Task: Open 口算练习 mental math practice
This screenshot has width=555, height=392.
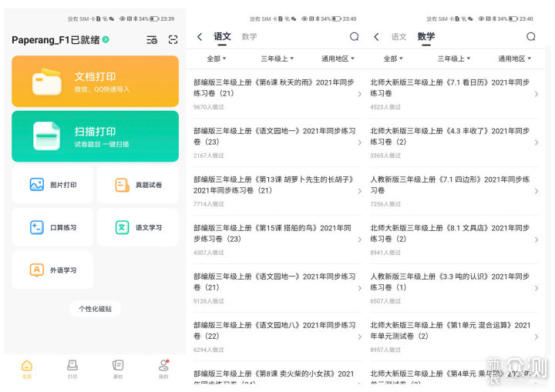Action: [x=52, y=227]
